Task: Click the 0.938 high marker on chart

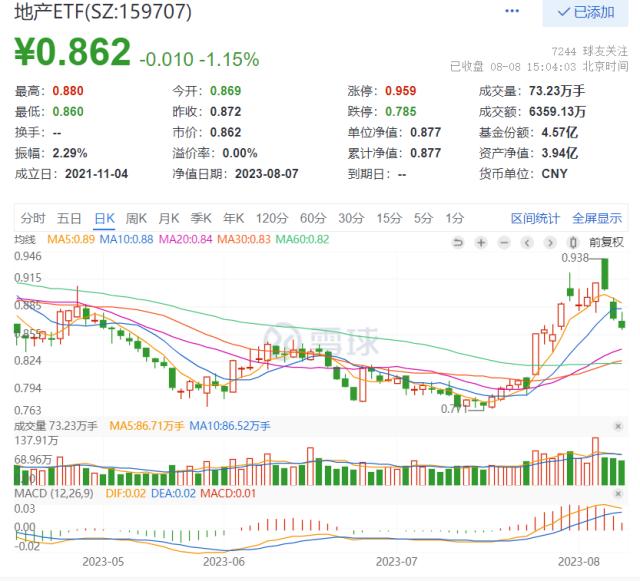Action: 575,258
